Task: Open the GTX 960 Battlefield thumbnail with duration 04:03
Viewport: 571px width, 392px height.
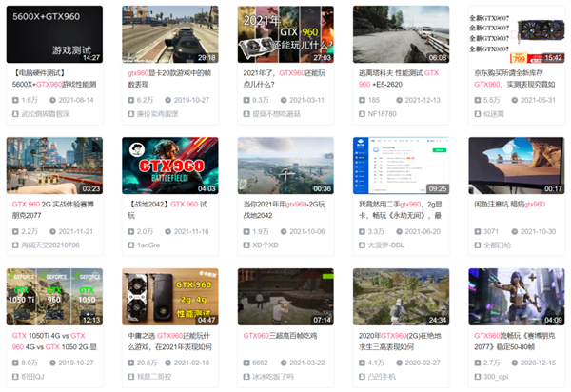Action: point(170,166)
